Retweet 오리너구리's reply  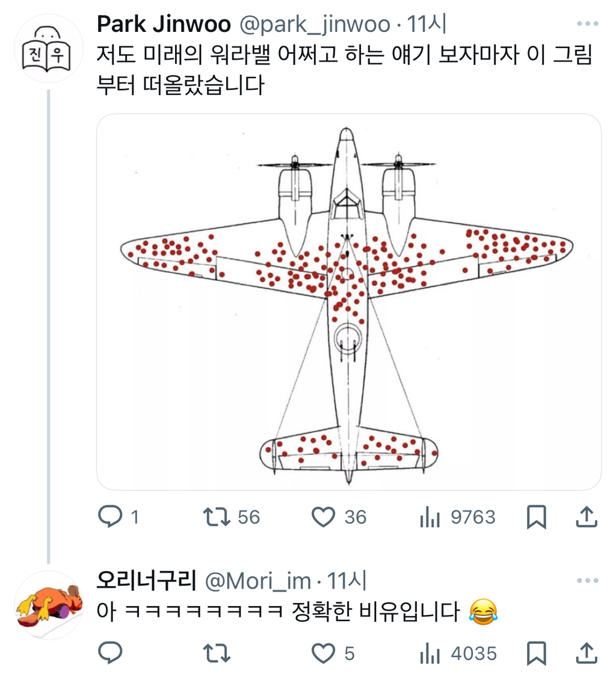click(x=217, y=653)
